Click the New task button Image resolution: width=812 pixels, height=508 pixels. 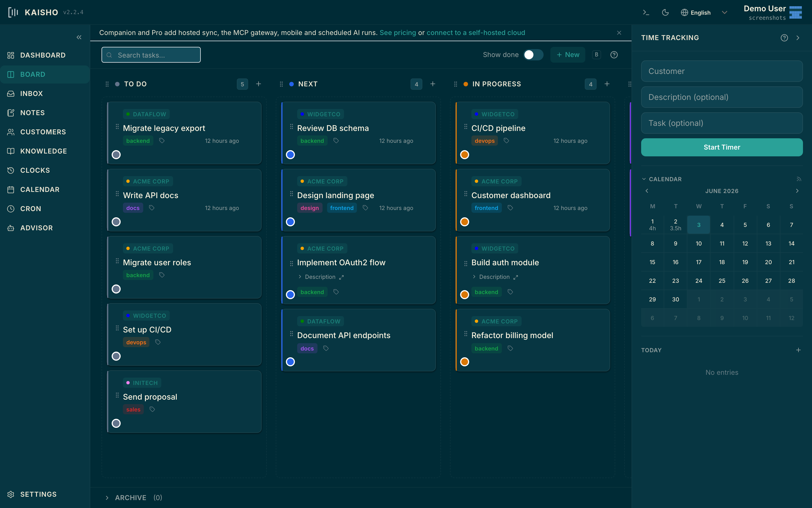[568, 55]
